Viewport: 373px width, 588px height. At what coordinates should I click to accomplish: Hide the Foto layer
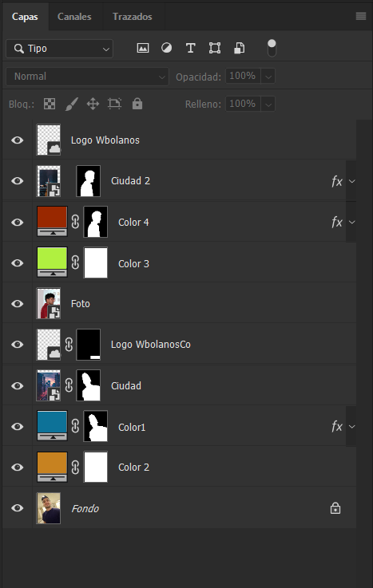click(x=18, y=304)
